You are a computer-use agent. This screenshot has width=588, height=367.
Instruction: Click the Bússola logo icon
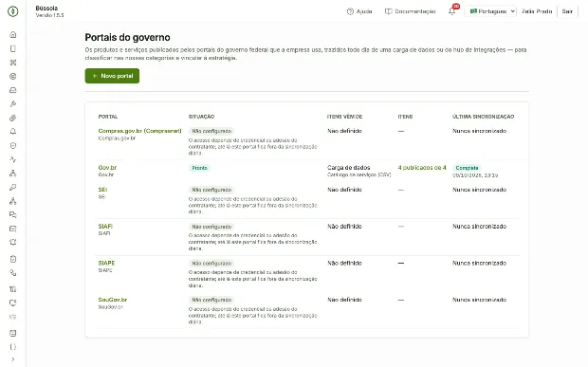coord(12,11)
